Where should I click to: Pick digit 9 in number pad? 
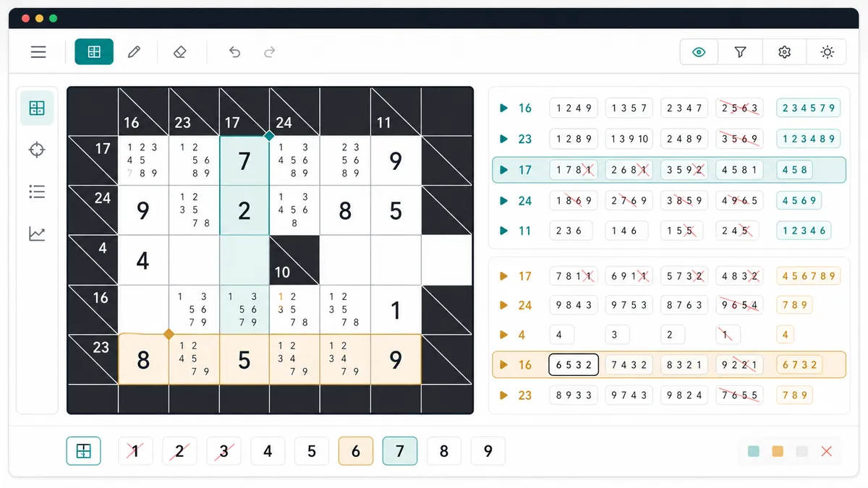tap(488, 451)
